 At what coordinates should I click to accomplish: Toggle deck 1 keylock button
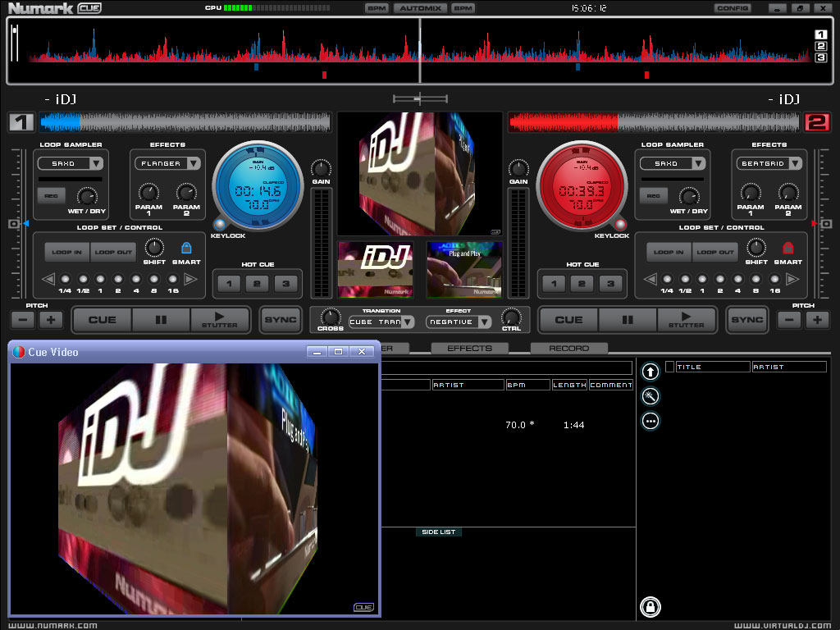point(219,224)
